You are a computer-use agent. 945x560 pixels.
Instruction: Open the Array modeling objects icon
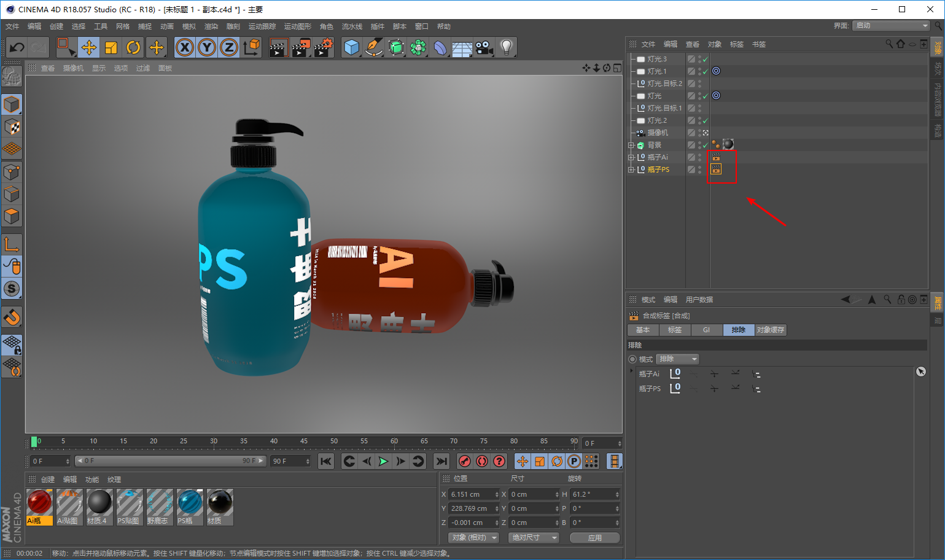pyautogui.click(x=418, y=47)
